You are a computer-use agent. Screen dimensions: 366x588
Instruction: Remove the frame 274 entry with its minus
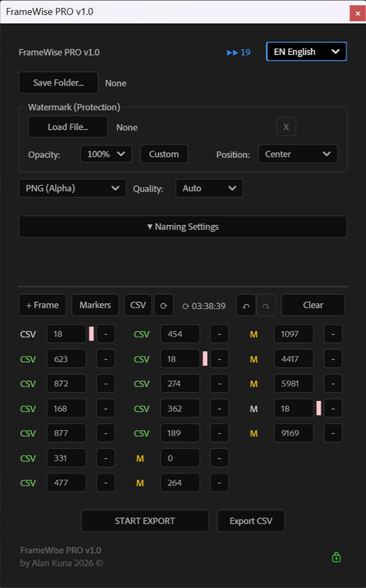pyautogui.click(x=219, y=384)
